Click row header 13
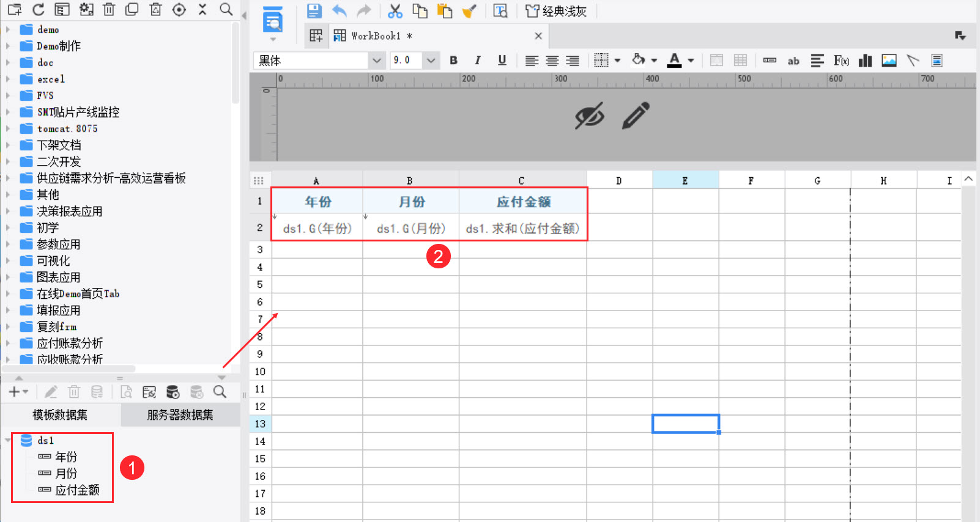The height and width of the screenshot is (522, 980). tap(260, 424)
